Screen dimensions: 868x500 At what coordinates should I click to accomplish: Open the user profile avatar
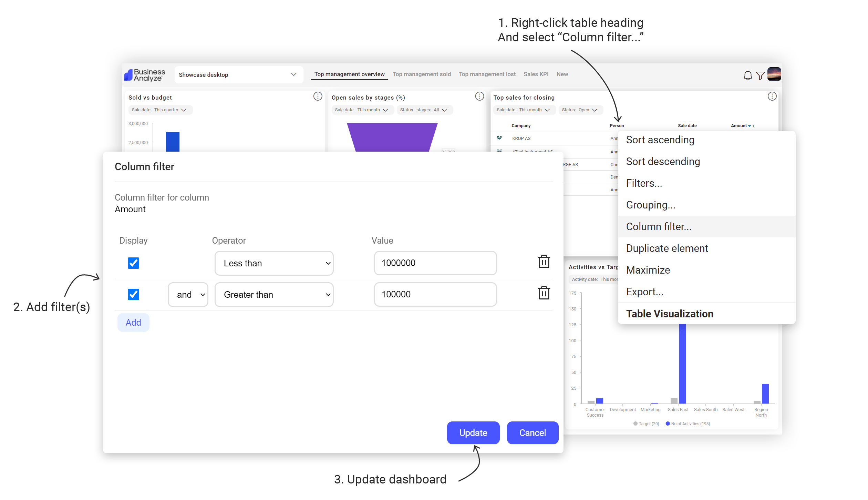coord(774,74)
